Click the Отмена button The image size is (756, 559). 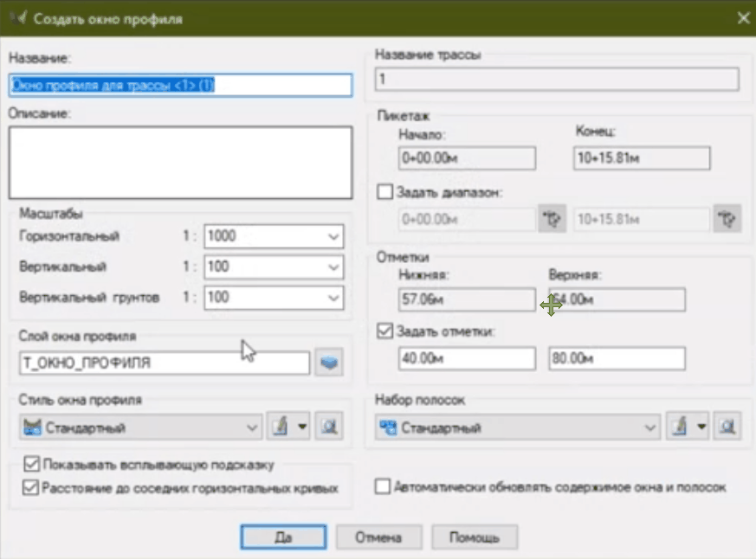(378, 537)
